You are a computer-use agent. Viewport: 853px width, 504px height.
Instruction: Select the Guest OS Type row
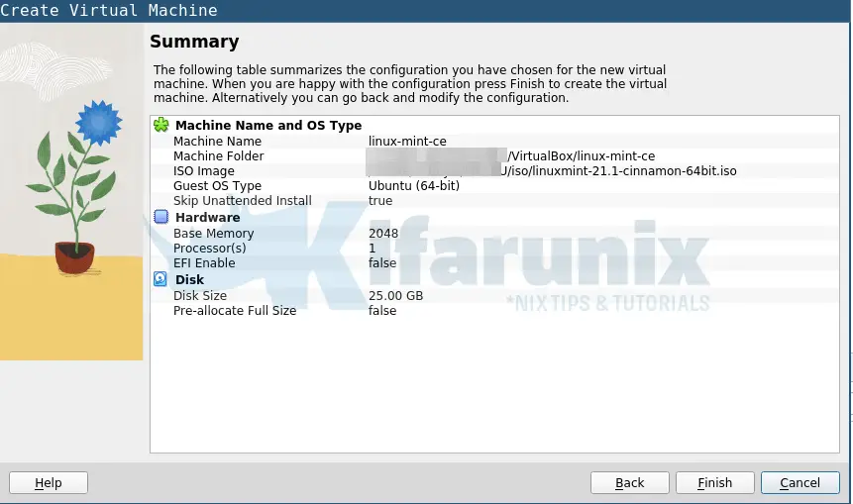[217, 186]
